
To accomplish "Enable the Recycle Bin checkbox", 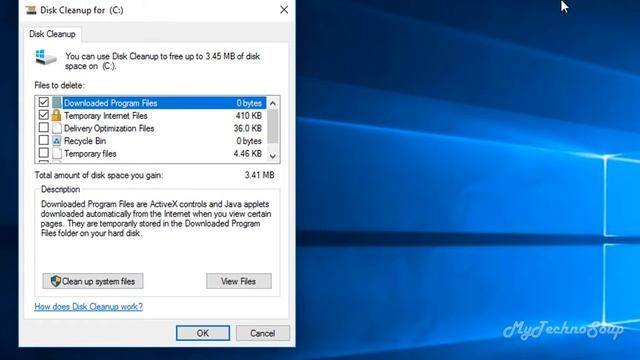I will coord(44,140).
